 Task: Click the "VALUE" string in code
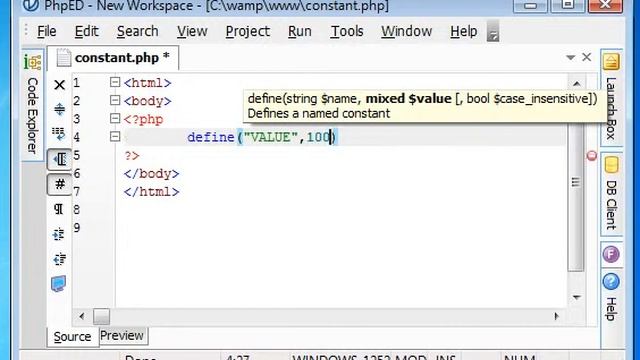(x=271, y=137)
